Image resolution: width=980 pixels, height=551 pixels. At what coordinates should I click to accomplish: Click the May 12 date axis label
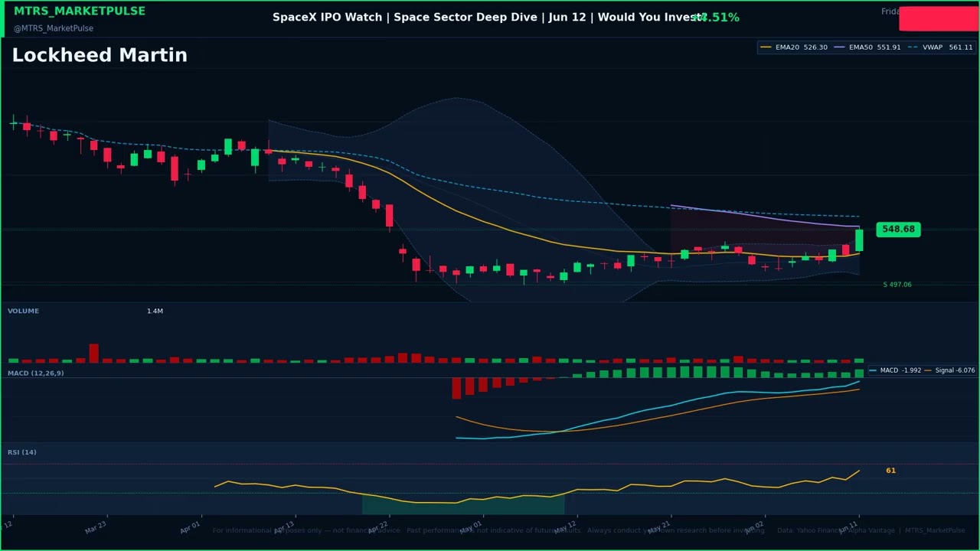click(566, 527)
